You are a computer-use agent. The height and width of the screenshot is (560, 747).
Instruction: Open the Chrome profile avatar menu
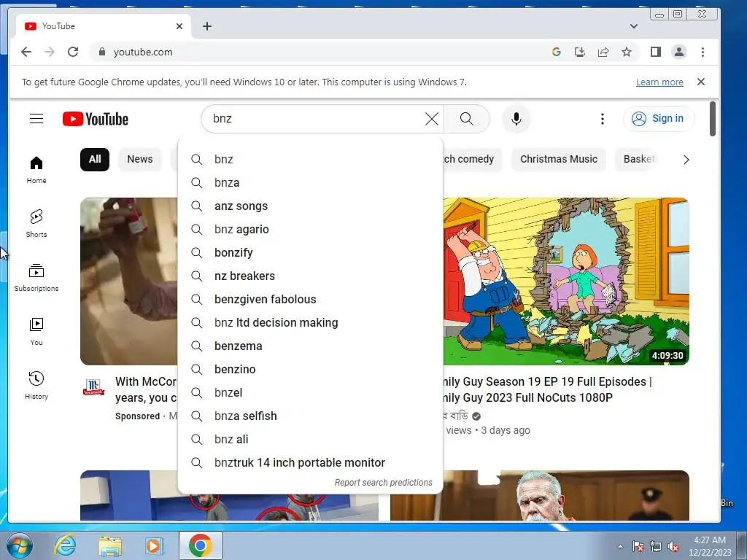point(679,52)
